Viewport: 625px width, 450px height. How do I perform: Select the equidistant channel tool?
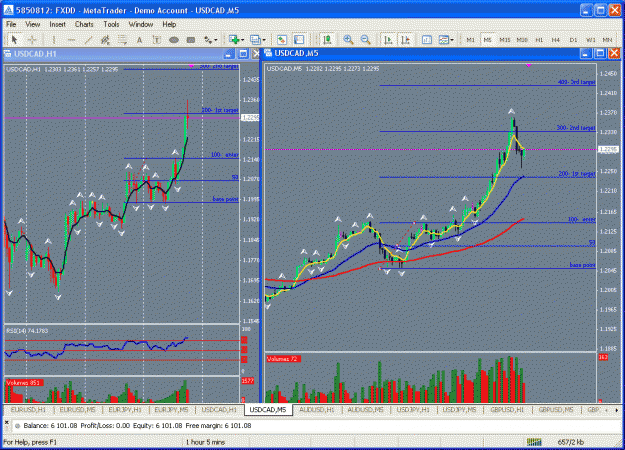point(105,40)
